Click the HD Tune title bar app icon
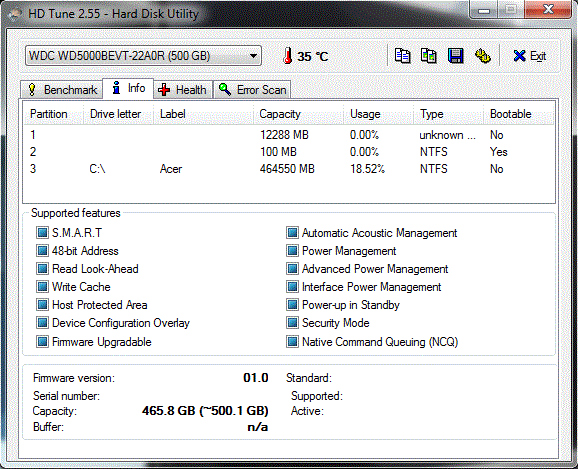This screenshot has height=469, width=578. coord(15,14)
